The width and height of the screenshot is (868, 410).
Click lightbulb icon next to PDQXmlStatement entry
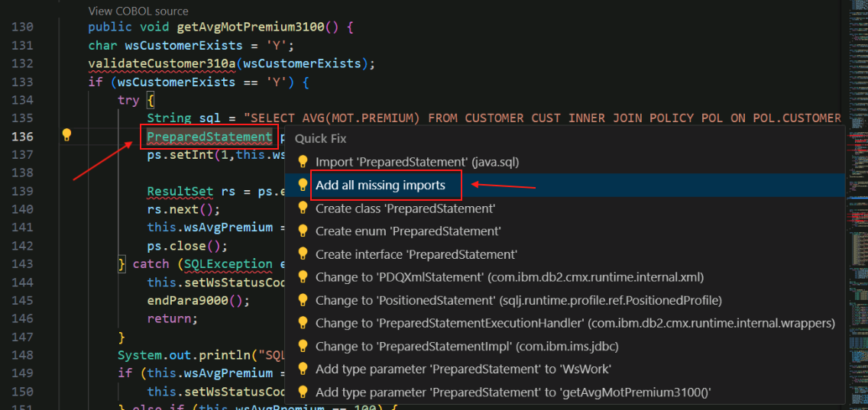point(303,276)
